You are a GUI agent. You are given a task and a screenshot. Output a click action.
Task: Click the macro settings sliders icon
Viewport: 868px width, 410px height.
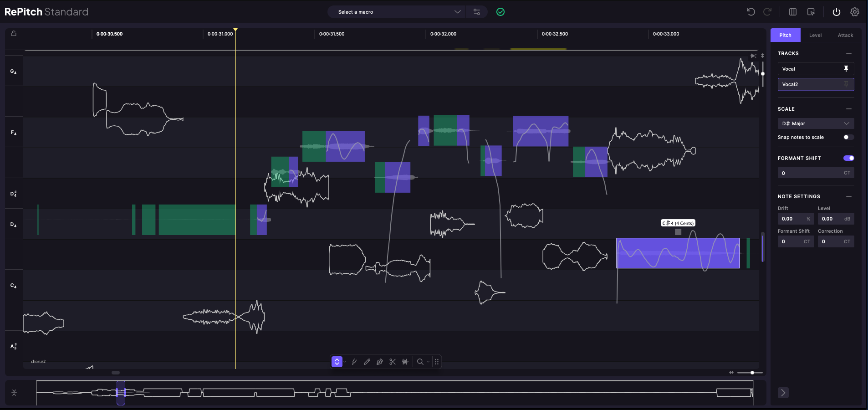click(x=477, y=12)
